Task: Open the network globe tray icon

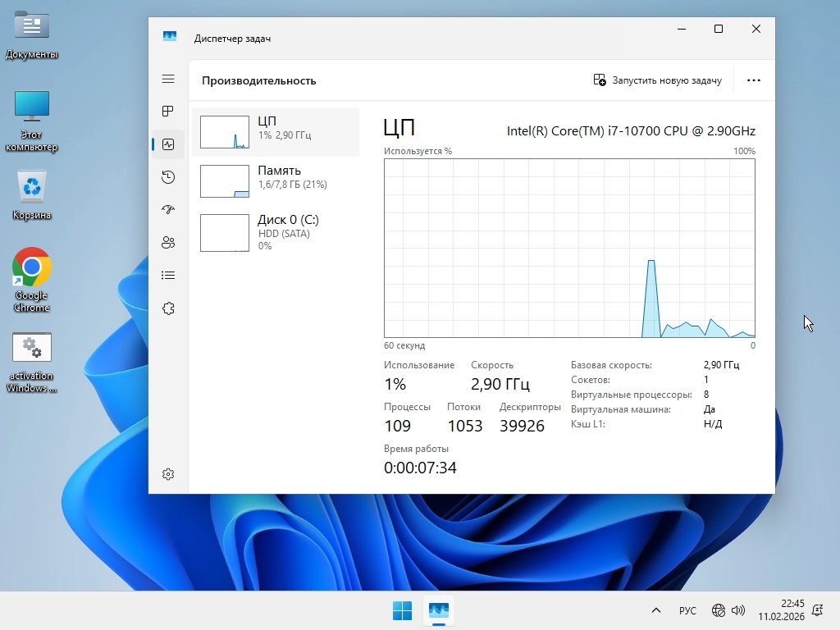Action: [x=719, y=610]
